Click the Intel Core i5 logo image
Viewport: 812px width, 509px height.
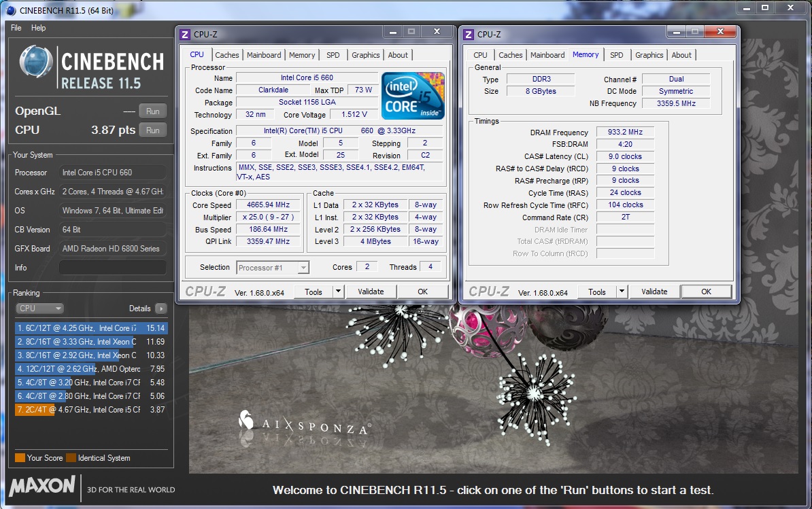(413, 96)
